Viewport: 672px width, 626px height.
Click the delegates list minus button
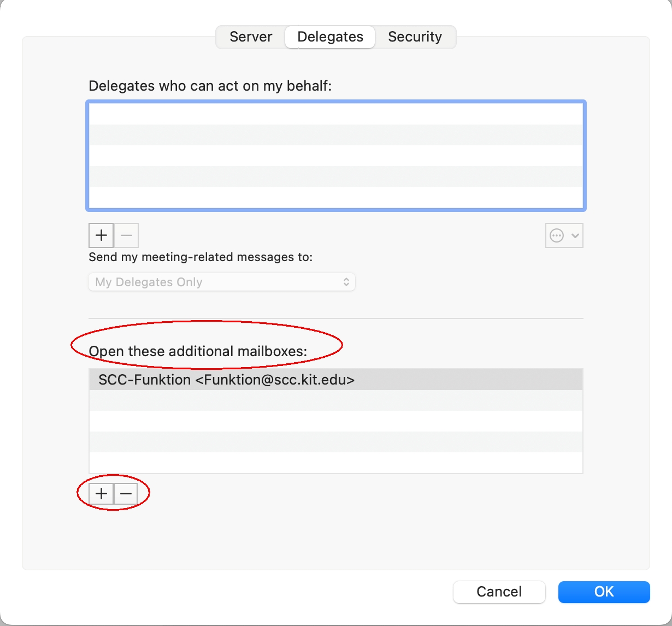coord(126,235)
